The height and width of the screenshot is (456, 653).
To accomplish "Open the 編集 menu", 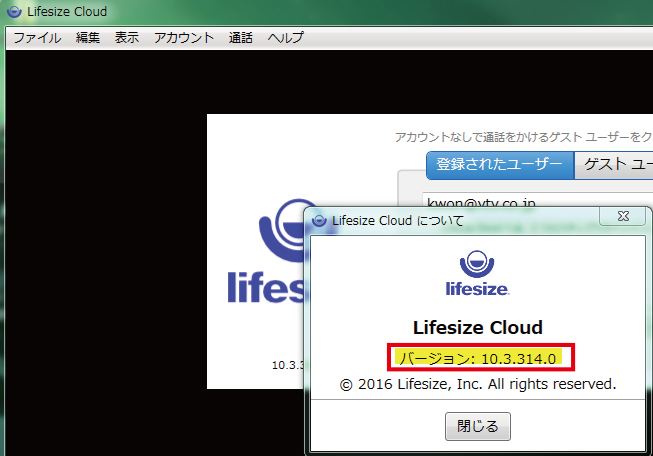I will click(x=88, y=38).
